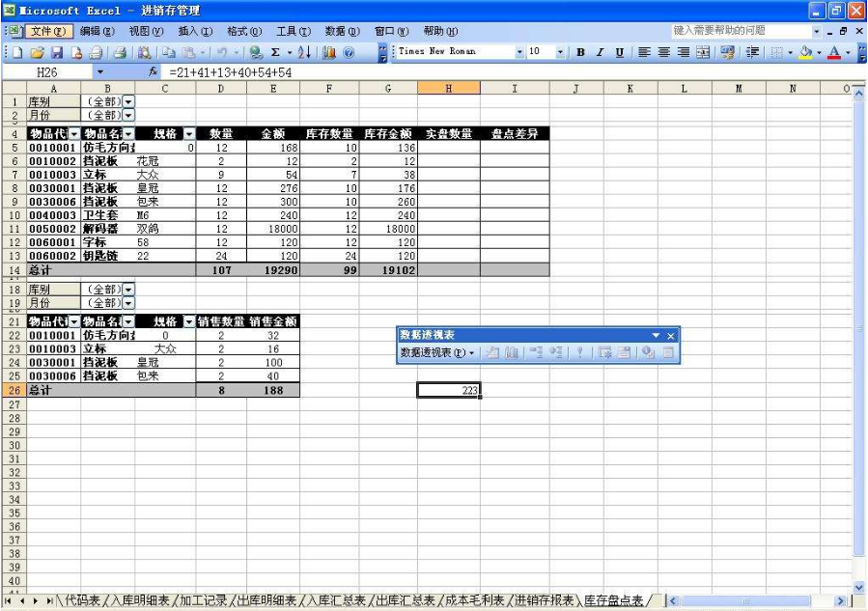This screenshot has width=868, height=611.
Task: Click the Paste clipboard icon
Action: point(188,52)
